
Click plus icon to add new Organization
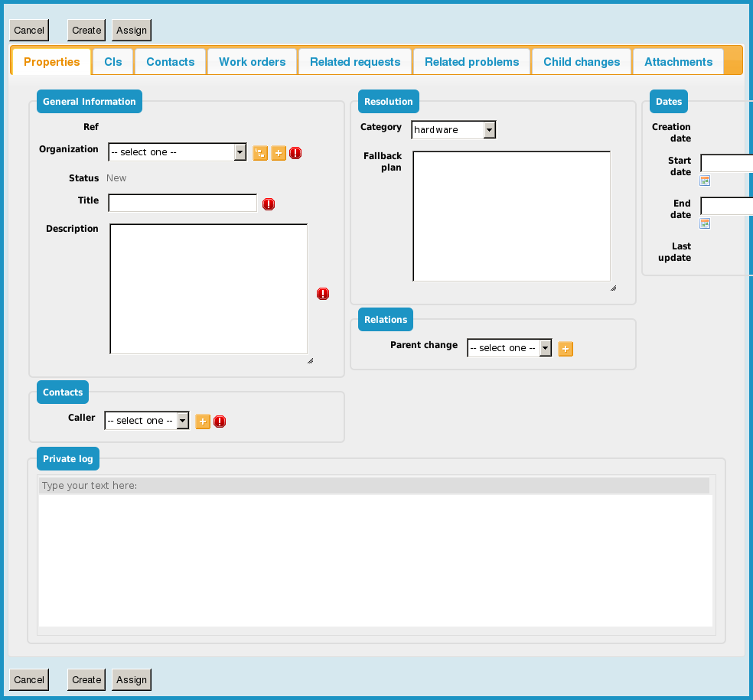pos(279,153)
